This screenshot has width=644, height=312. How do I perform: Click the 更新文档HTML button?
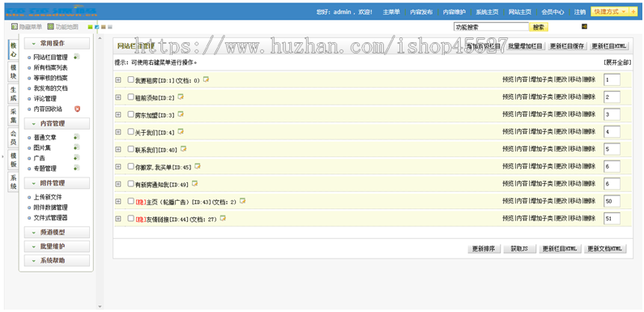[x=605, y=249]
